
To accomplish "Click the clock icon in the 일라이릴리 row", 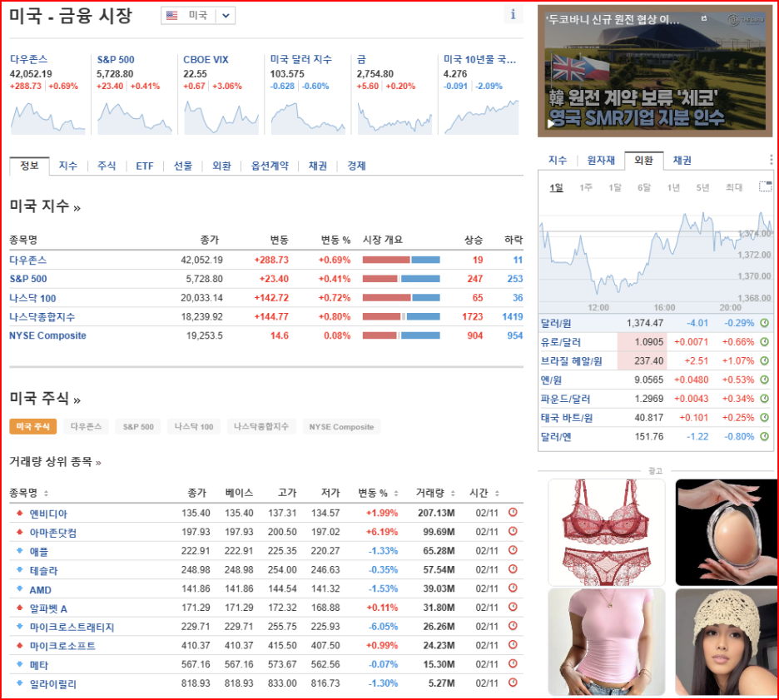I will point(514,683).
